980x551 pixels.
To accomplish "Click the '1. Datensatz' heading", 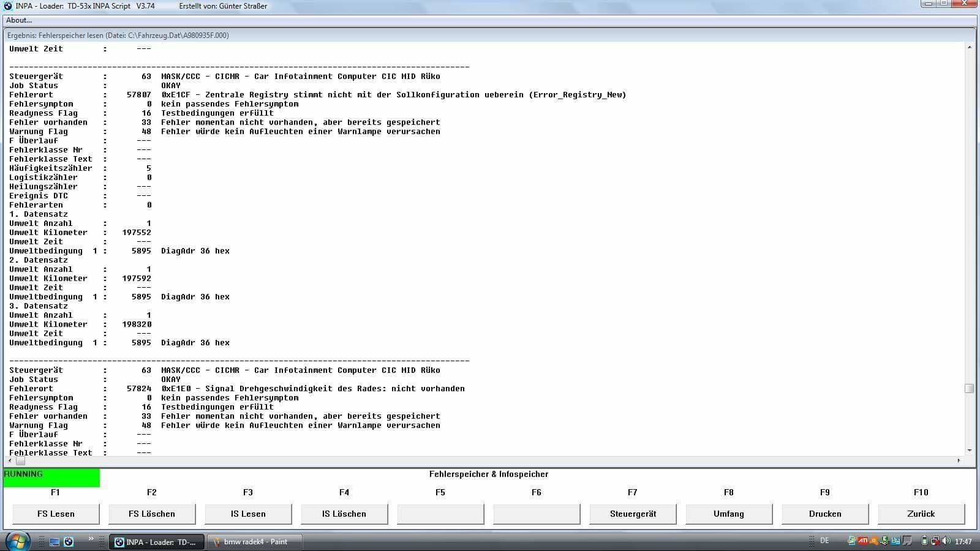I will coord(39,214).
